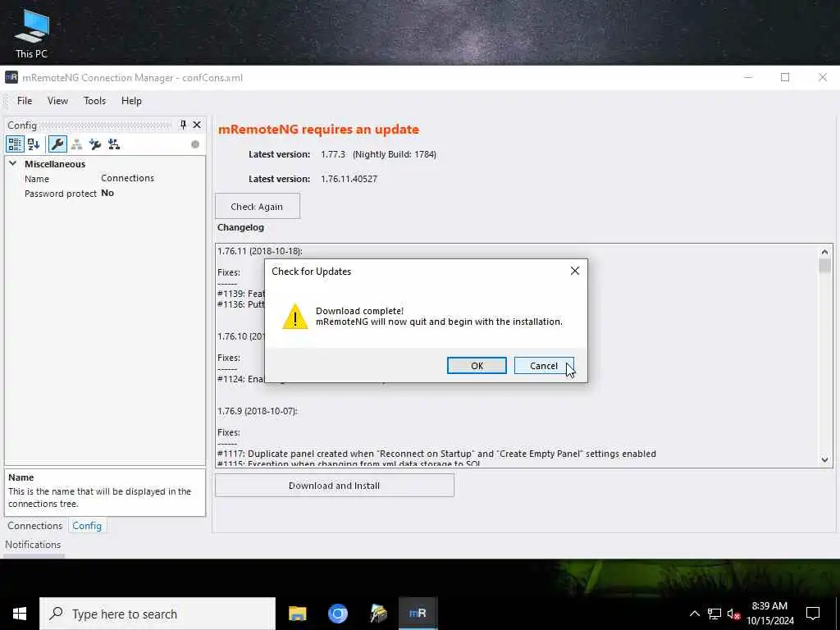Screen dimensions: 840x630
Task: Open the taskbar icon left of mRemoteNG
Action: (378, 614)
